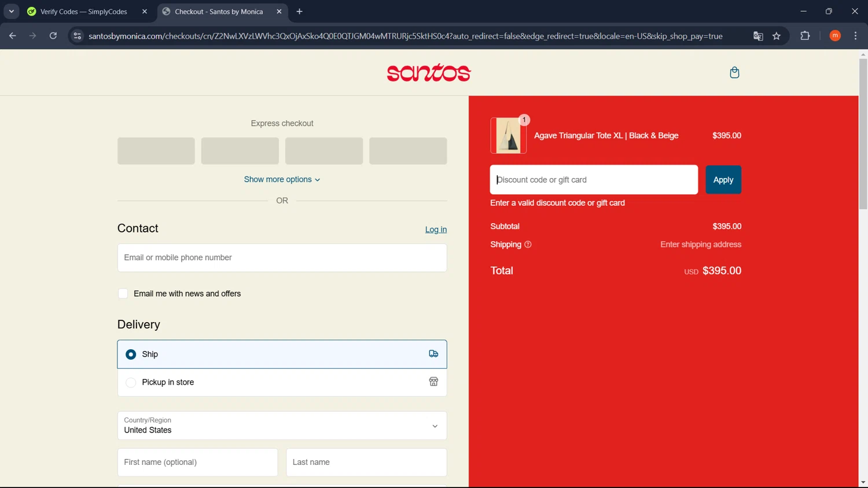Check Email me with news and offers
868x488 pixels.
coord(123,294)
